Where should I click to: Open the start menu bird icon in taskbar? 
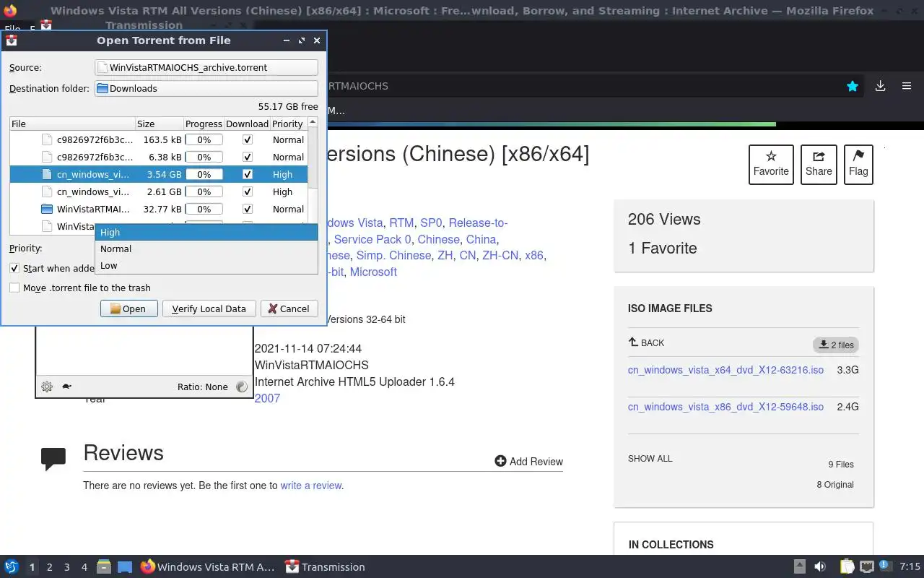tap(11, 567)
